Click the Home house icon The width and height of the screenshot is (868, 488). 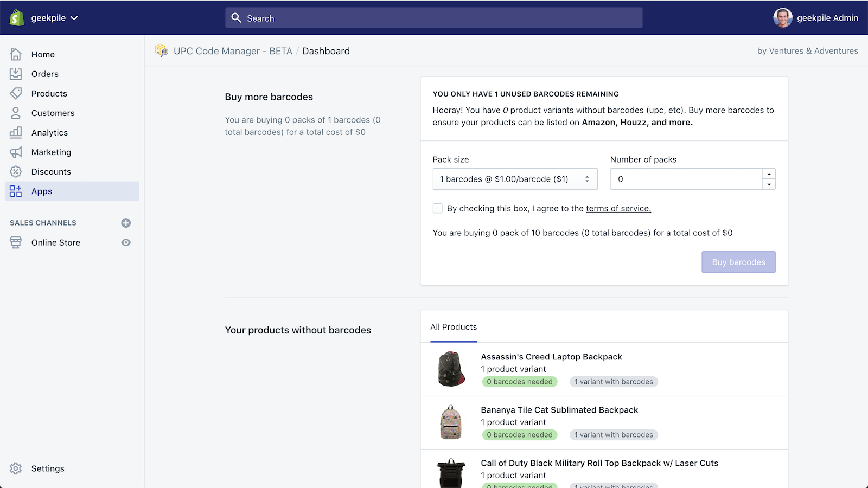coord(16,54)
